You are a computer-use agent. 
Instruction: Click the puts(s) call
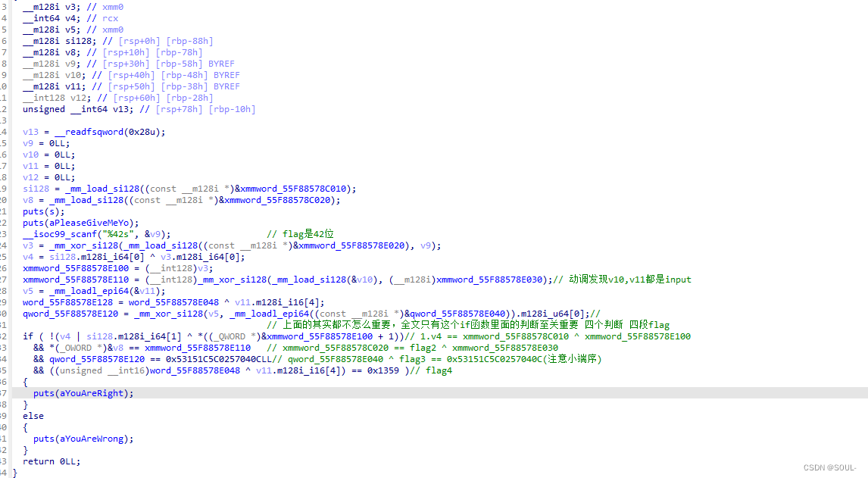click(44, 211)
